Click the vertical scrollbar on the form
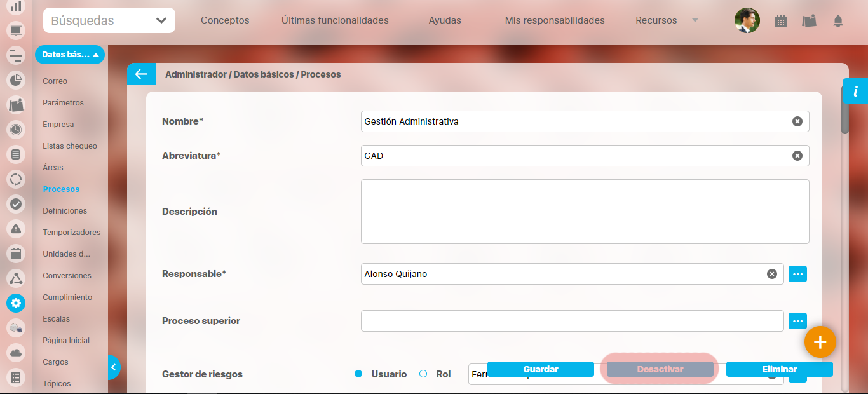The width and height of the screenshot is (868, 394). [x=844, y=114]
